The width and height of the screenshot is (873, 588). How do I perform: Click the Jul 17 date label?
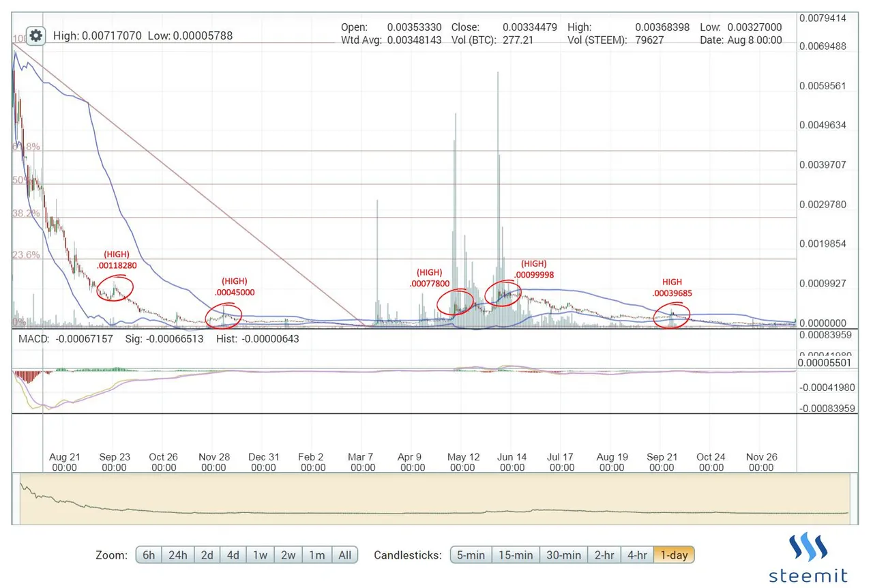tap(562, 462)
